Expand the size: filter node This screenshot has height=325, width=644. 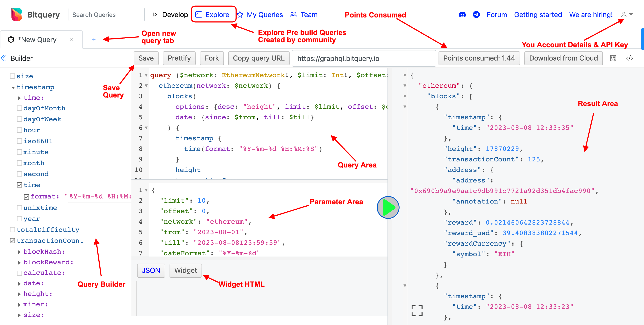(x=19, y=315)
